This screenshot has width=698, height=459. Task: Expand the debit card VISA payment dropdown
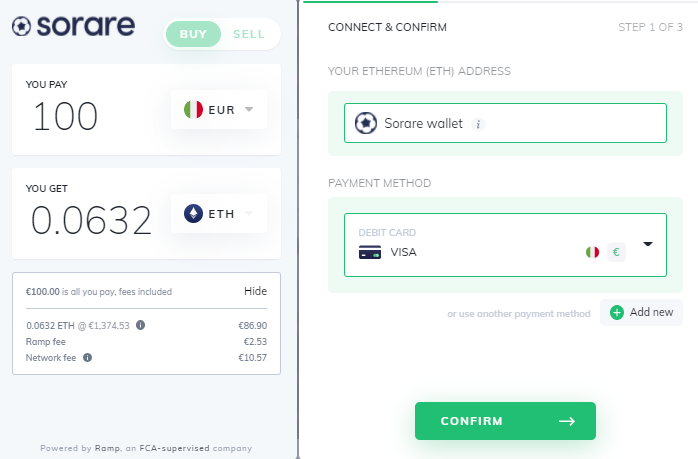point(505,245)
